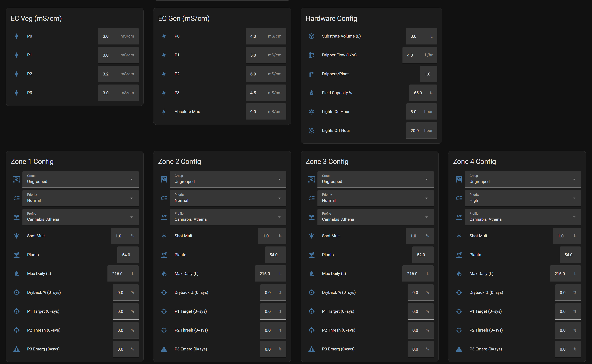Click the Lights On Hour sun icon
This screenshot has width=592, height=364.
(311, 112)
